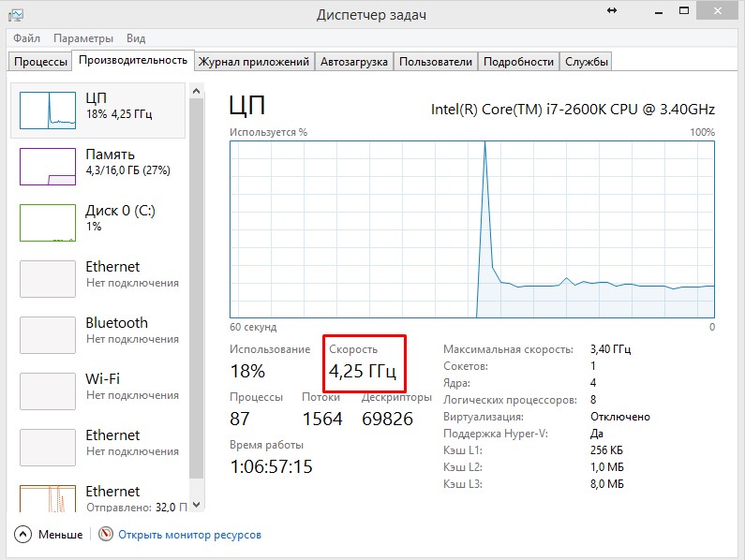Select the Память mini graph thumbnail
The image size is (745, 560).
click(48, 167)
